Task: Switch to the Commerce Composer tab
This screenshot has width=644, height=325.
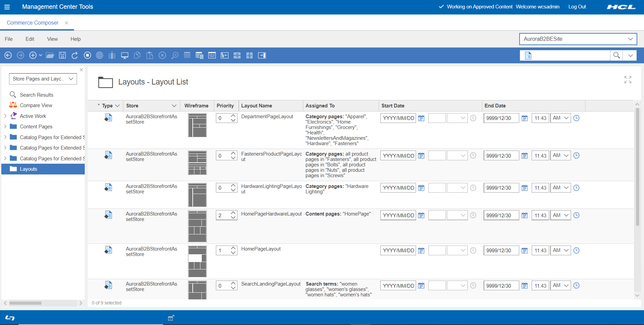Action: click(32, 23)
